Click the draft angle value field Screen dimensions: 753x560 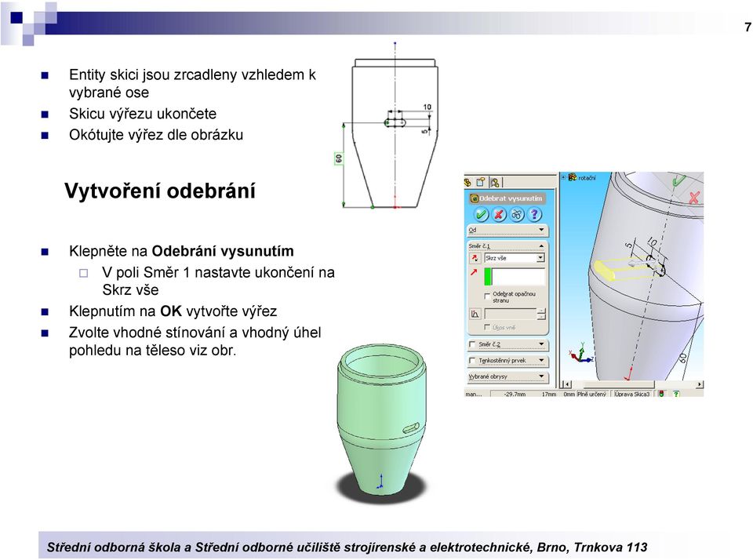point(511,314)
